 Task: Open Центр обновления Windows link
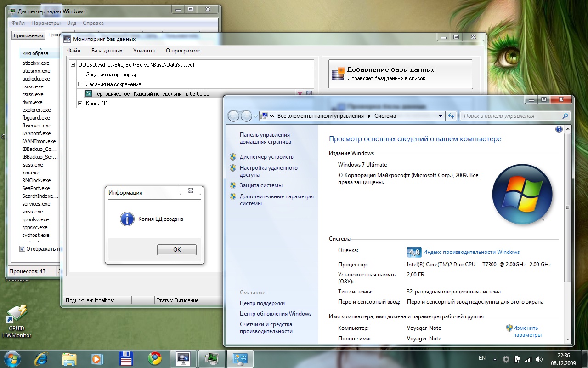pyautogui.click(x=276, y=314)
